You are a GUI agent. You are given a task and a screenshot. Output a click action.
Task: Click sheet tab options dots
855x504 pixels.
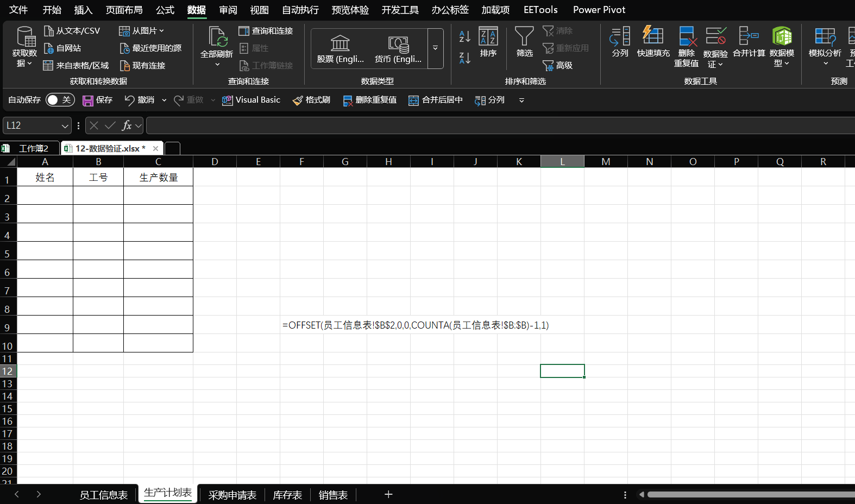(x=625, y=495)
